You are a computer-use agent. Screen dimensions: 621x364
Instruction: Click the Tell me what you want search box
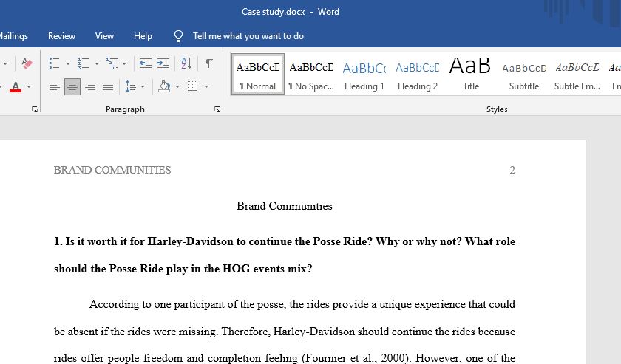248,36
